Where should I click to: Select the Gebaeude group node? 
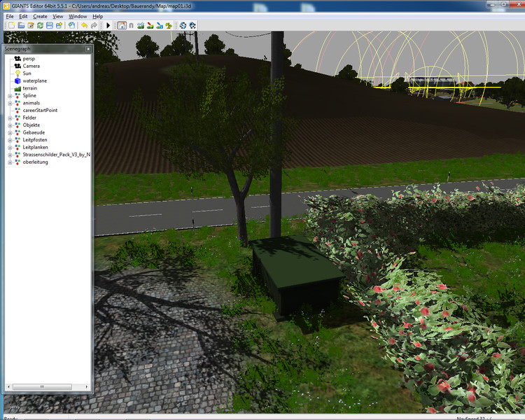pyautogui.click(x=34, y=132)
